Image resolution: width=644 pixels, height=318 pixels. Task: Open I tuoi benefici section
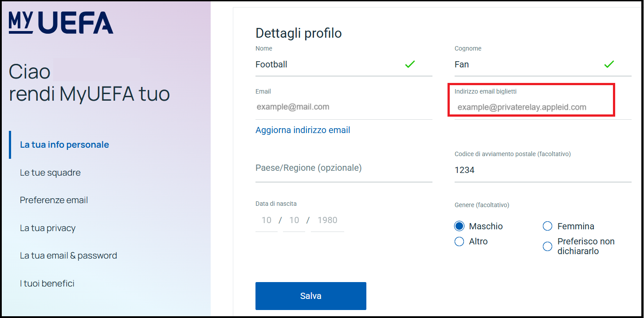pyautogui.click(x=47, y=283)
